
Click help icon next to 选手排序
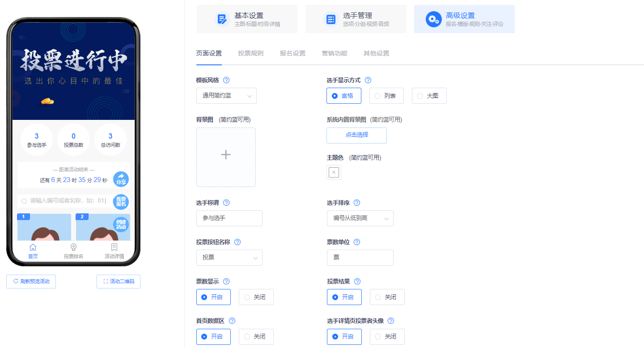pos(357,203)
